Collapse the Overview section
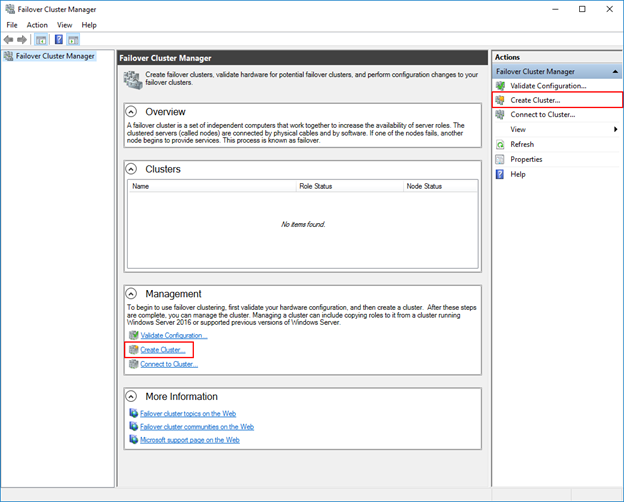Image resolution: width=624 pixels, height=502 pixels. click(131, 111)
